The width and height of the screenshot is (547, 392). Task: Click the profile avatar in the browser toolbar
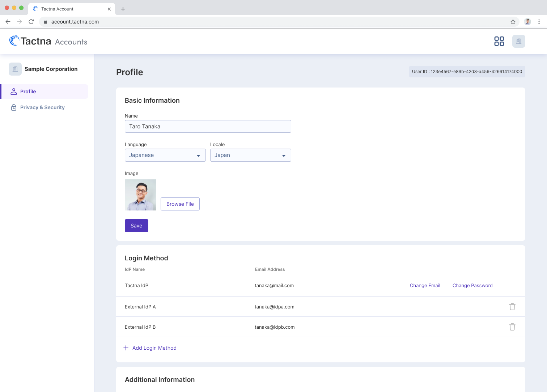(528, 22)
